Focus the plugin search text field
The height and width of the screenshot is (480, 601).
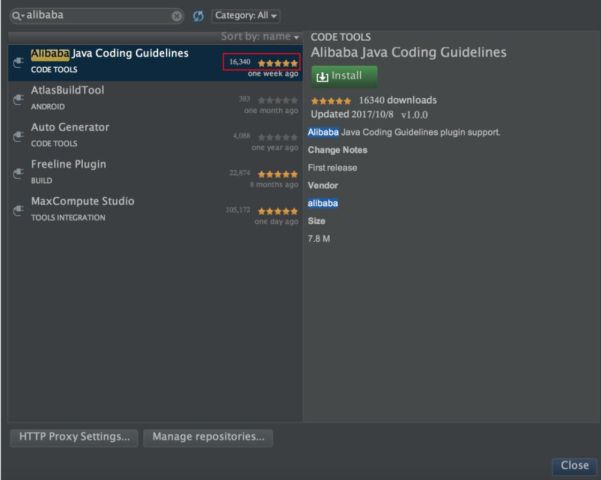point(95,16)
